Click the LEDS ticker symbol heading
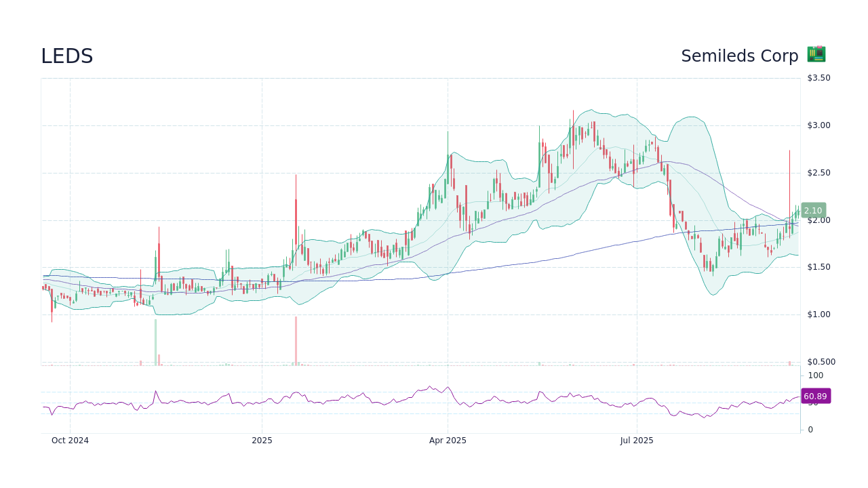This screenshot has height=488, width=868. coord(66,56)
